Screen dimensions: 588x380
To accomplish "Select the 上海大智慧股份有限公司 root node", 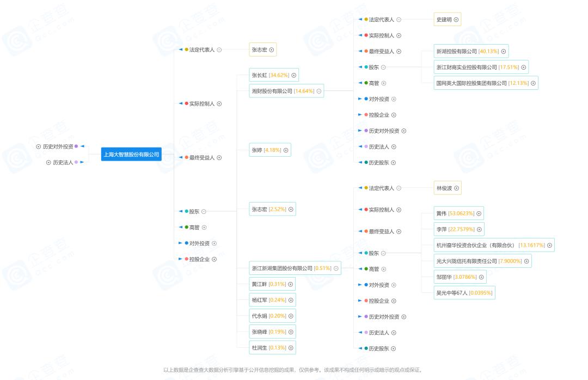I will coord(131,154).
